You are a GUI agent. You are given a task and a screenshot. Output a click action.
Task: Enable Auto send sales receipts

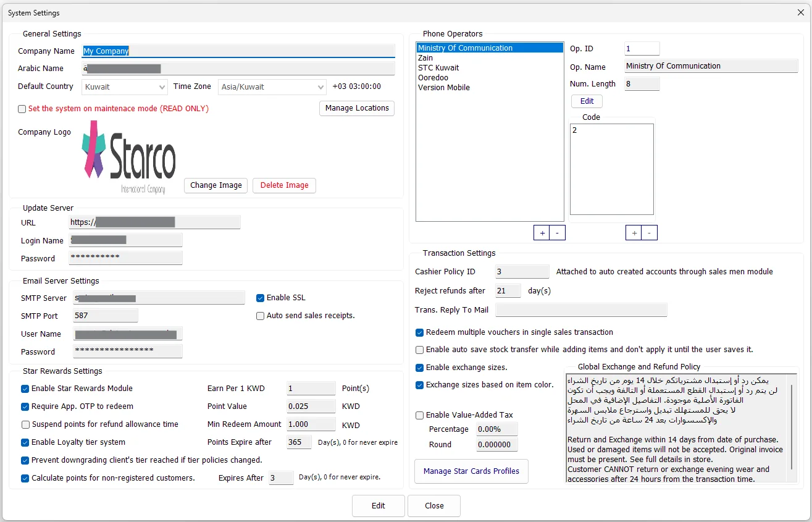tap(261, 316)
